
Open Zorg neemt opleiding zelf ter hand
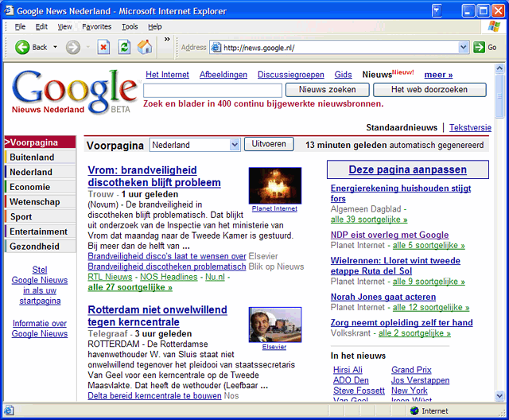(x=402, y=323)
